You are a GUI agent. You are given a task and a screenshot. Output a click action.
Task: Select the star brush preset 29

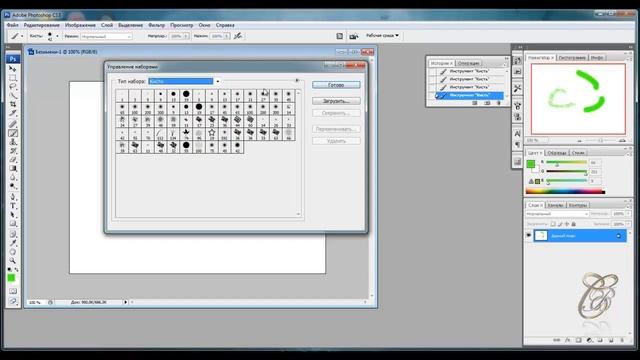(x=211, y=133)
